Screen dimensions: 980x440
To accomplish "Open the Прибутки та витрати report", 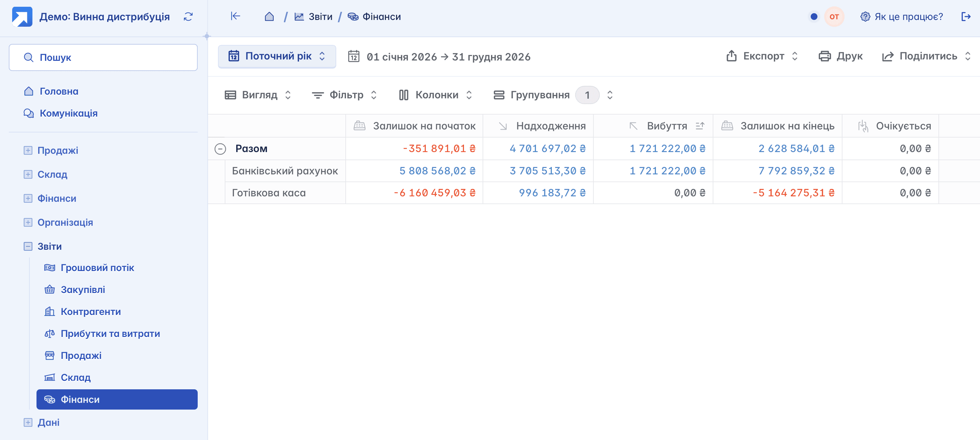I will click(110, 334).
